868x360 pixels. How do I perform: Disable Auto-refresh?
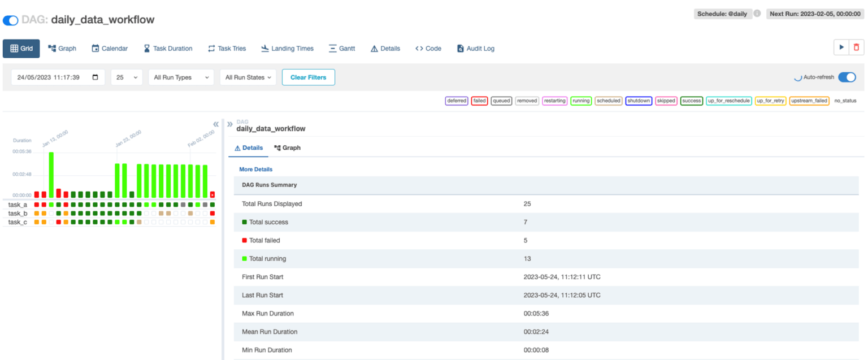tap(847, 77)
